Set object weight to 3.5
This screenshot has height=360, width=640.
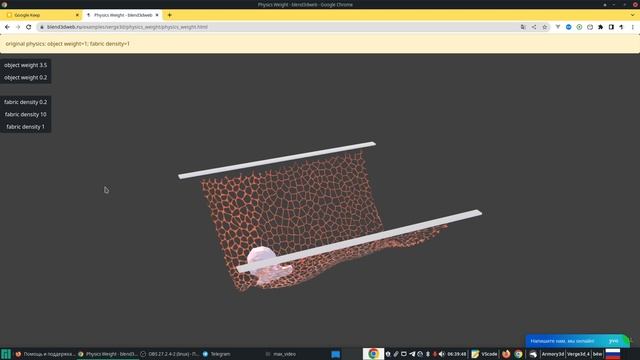coord(25,65)
